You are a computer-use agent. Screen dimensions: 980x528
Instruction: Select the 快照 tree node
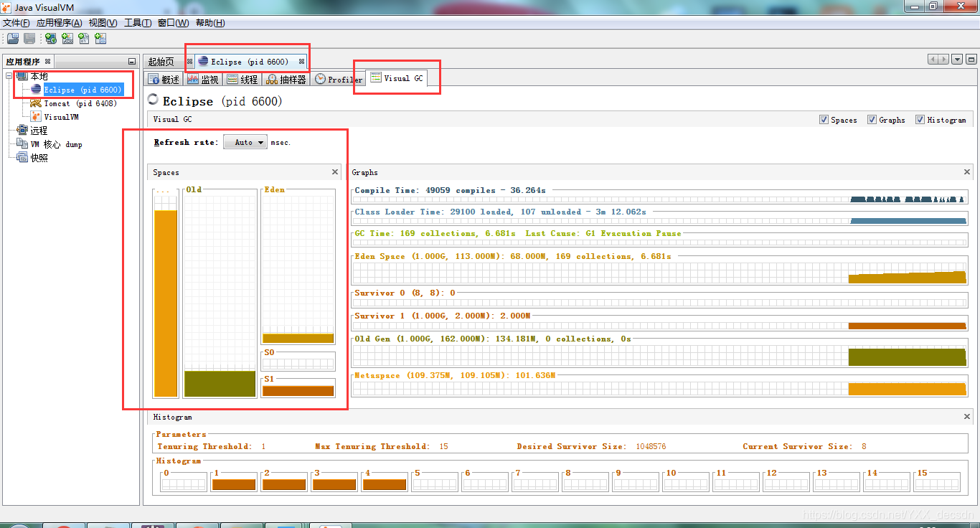coord(39,158)
